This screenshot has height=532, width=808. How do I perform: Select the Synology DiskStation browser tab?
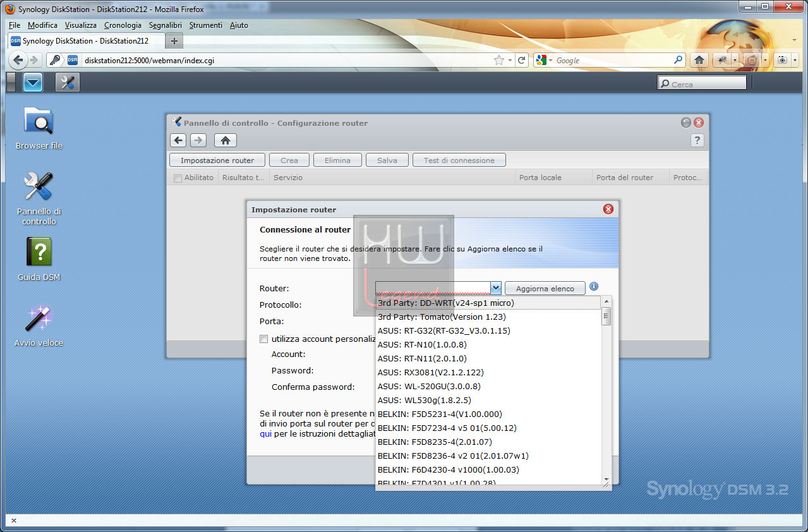tap(86, 41)
